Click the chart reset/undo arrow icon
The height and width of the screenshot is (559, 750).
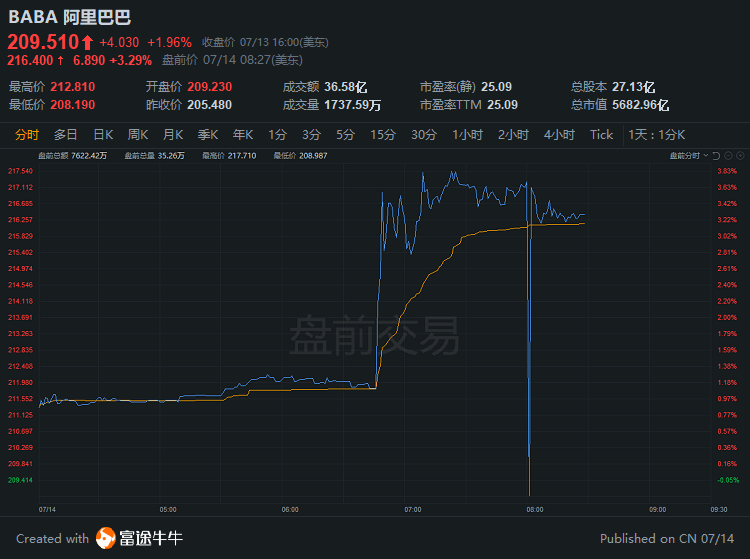point(716,156)
